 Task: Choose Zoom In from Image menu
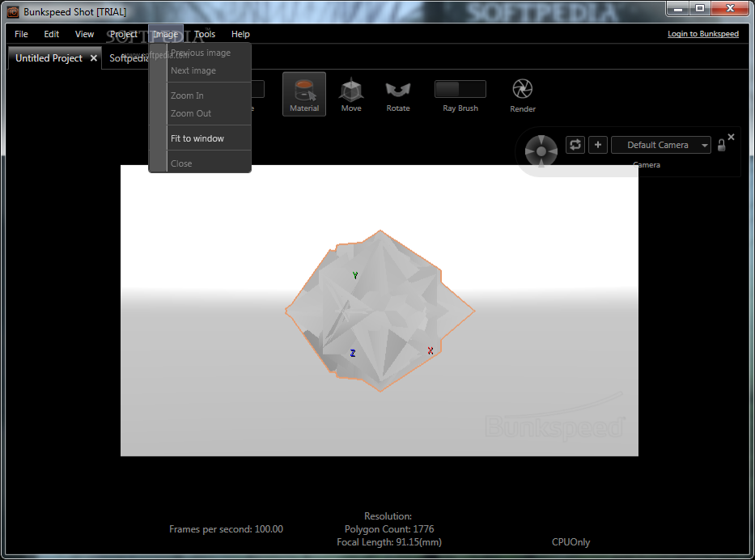click(x=201, y=95)
